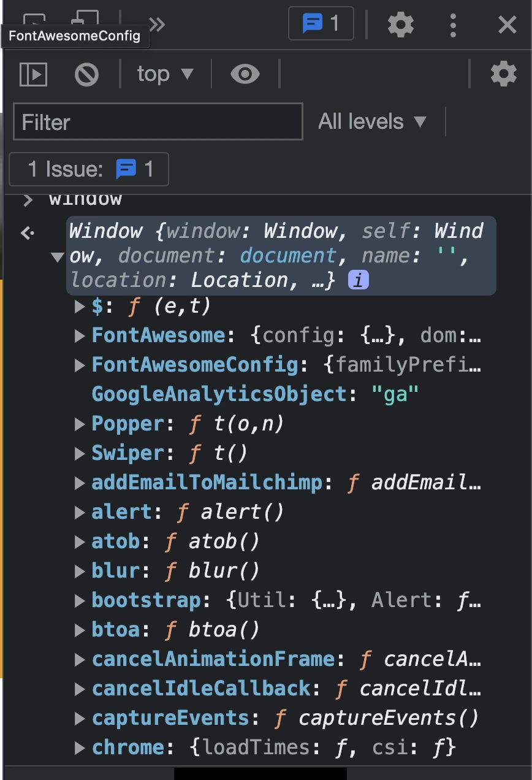This screenshot has width=532, height=780.
Task: Expand the btoa function
Action: pos(80,630)
